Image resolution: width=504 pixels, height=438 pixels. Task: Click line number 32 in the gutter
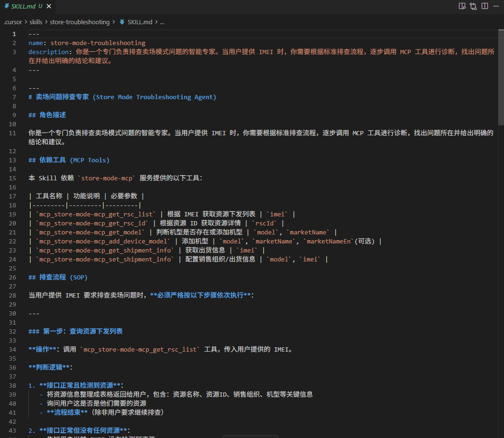pos(12,331)
